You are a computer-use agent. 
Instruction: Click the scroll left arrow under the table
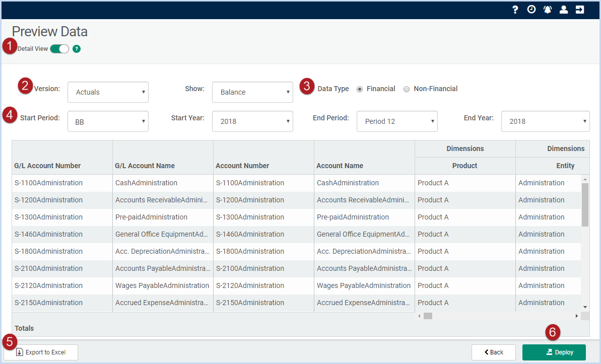[x=419, y=316]
